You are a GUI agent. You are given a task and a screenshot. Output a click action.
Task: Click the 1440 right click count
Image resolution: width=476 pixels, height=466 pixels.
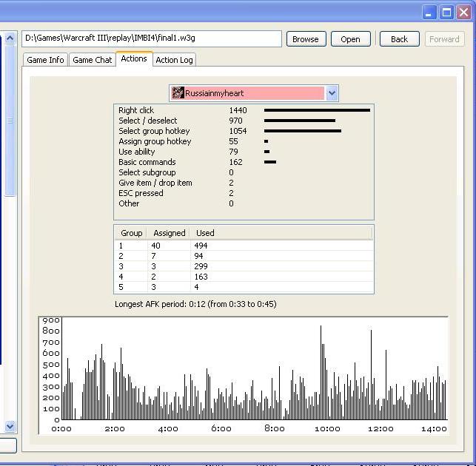(238, 110)
